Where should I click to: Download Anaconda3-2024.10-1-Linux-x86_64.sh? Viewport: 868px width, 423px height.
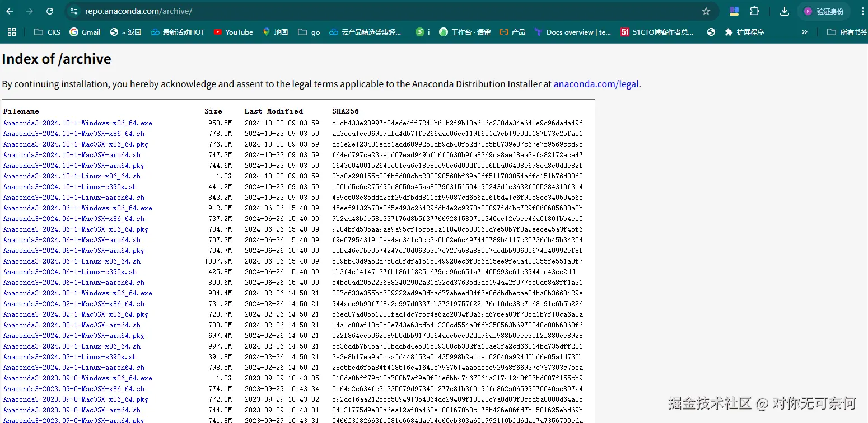click(x=72, y=176)
